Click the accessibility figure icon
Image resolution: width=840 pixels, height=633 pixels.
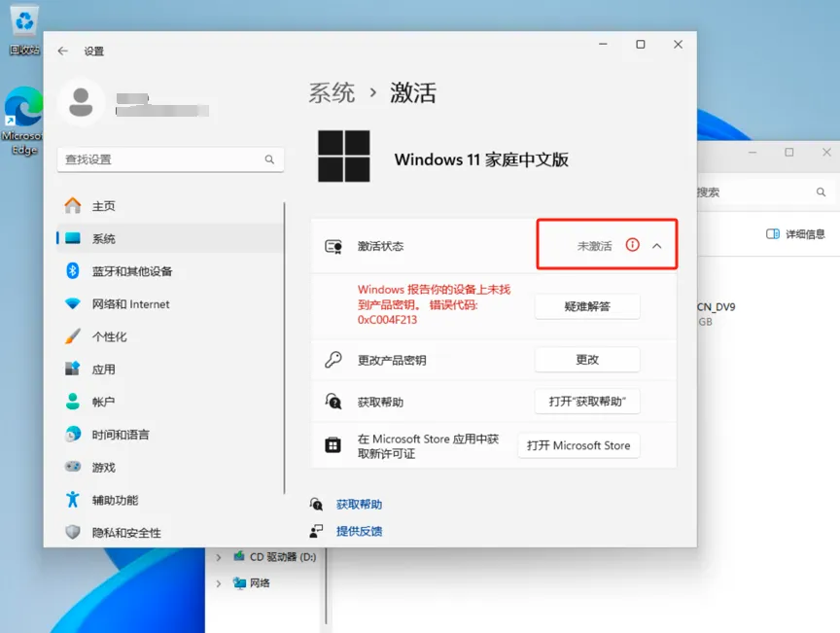pyautogui.click(x=73, y=499)
